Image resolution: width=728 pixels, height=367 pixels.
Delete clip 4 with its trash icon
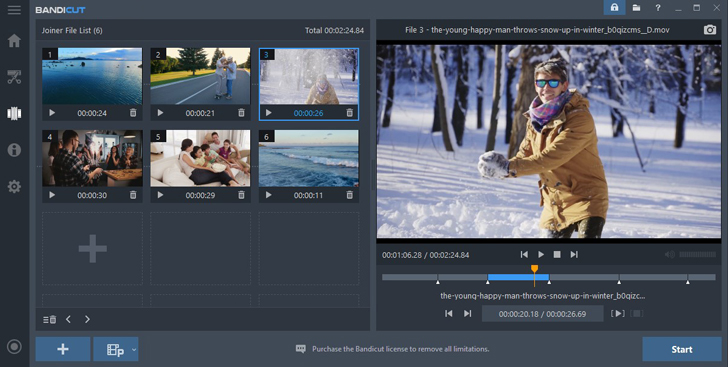[133, 195]
